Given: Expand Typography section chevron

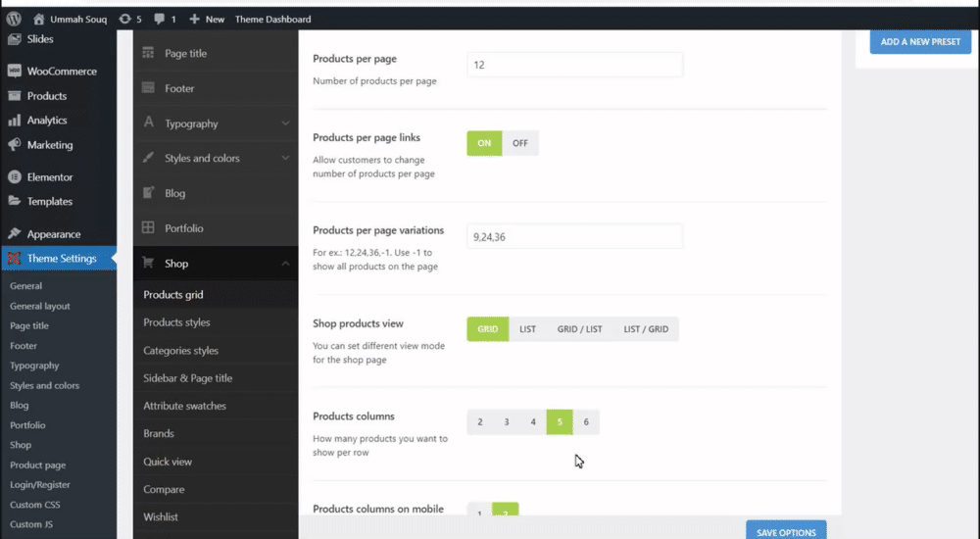Looking at the screenshot, I should (285, 123).
